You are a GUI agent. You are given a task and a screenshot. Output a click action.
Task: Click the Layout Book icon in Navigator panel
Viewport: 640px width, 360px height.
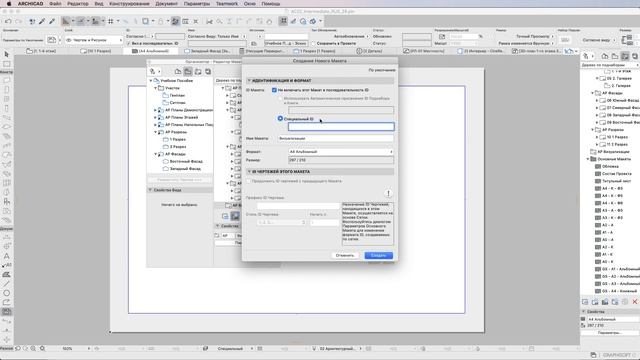click(x=624, y=56)
